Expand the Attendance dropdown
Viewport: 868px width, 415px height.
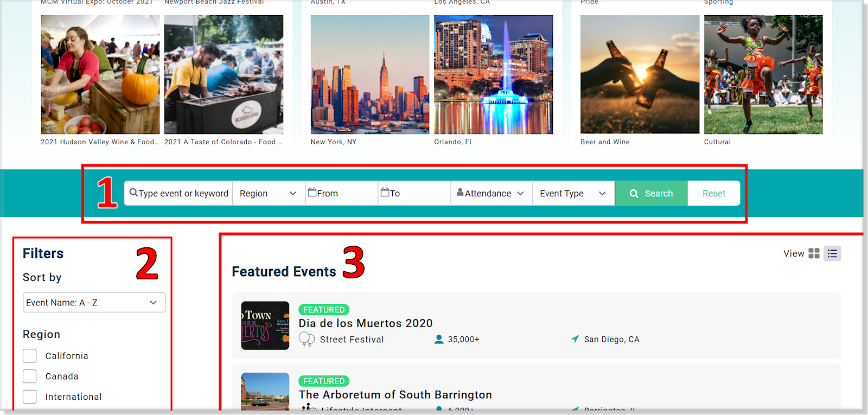click(x=491, y=194)
